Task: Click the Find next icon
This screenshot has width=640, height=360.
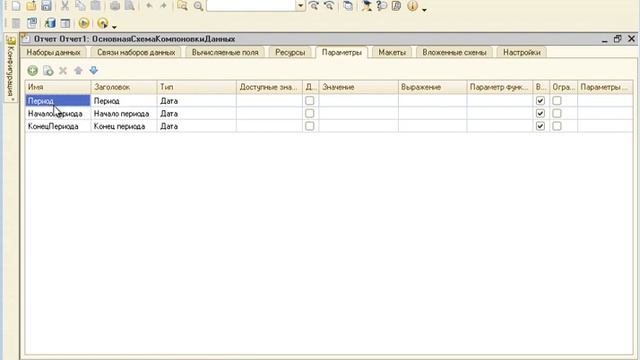Action: point(314,6)
